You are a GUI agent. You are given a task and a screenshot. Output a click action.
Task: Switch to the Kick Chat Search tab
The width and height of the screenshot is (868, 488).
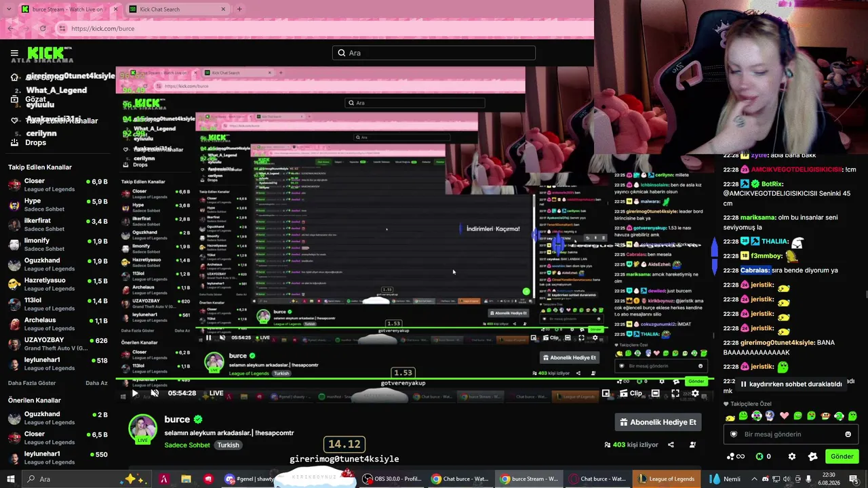(x=177, y=9)
